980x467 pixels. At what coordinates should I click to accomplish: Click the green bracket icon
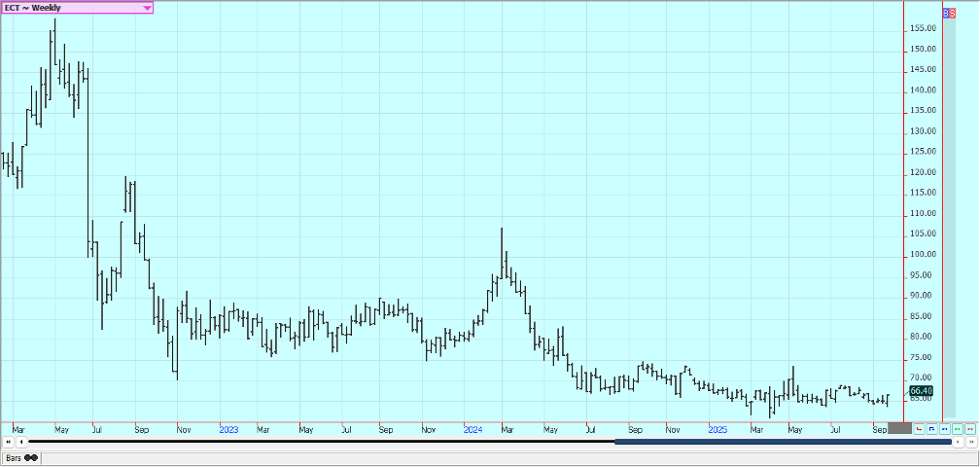coord(958,428)
